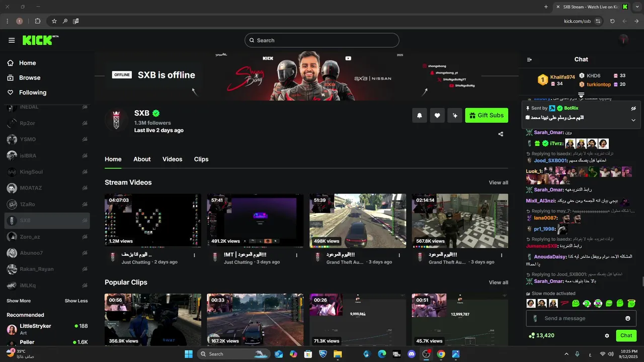Reload the page in browser toolbar
644x362 pixels.
(612, 21)
